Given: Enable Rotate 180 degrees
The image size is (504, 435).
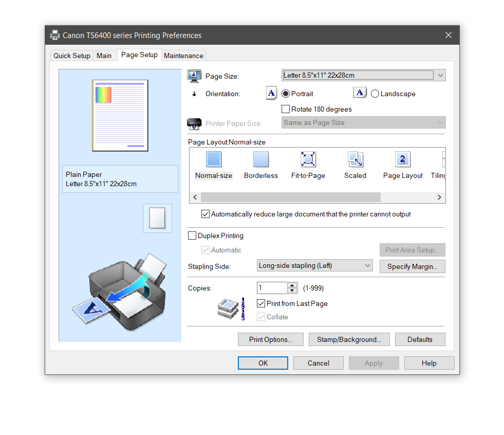Looking at the screenshot, I should [x=286, y=109].
